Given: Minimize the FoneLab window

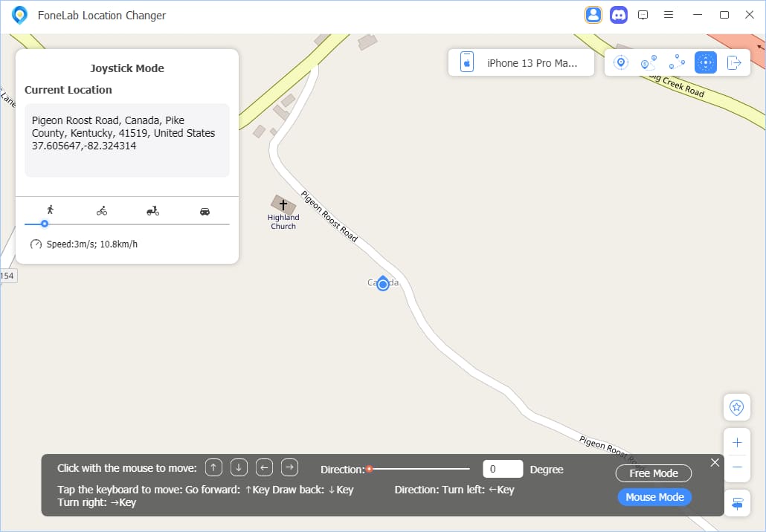Looking at the screenshot, I should [698, 15].
